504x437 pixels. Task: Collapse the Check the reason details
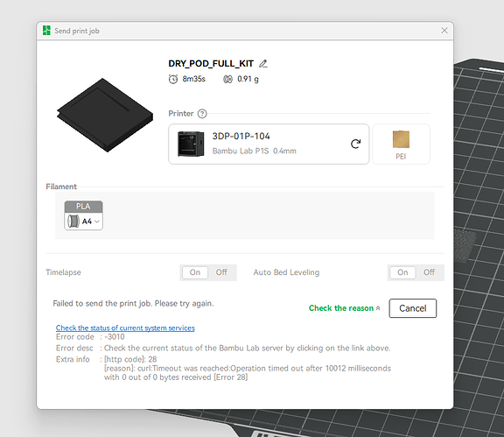344,308
